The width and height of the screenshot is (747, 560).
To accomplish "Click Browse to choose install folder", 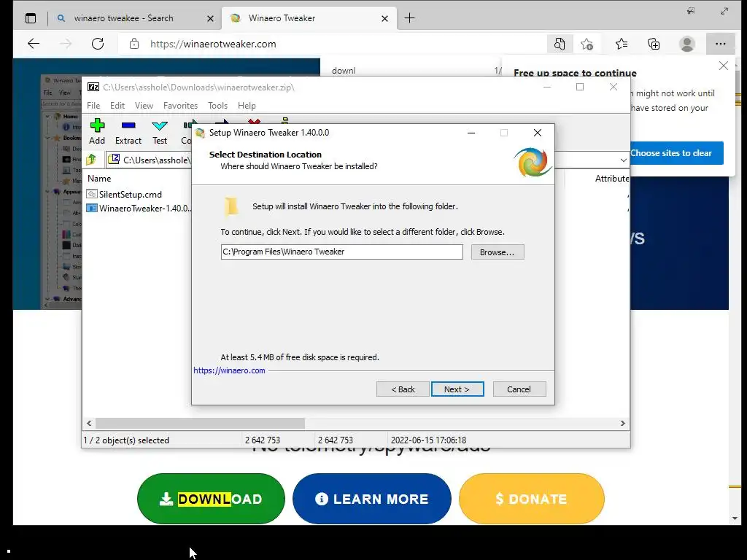I will pyautogui.click(x=498, y=252).
